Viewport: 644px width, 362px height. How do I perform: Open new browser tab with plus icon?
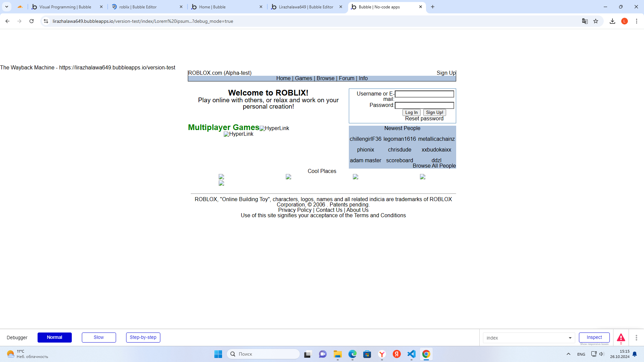pos(433,7)
